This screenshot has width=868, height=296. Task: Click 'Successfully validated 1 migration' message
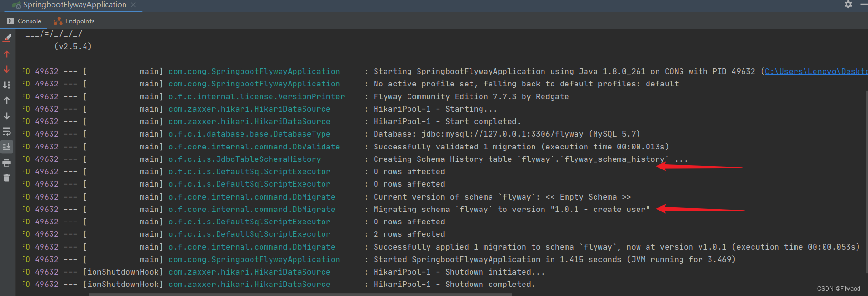(455, 147)
